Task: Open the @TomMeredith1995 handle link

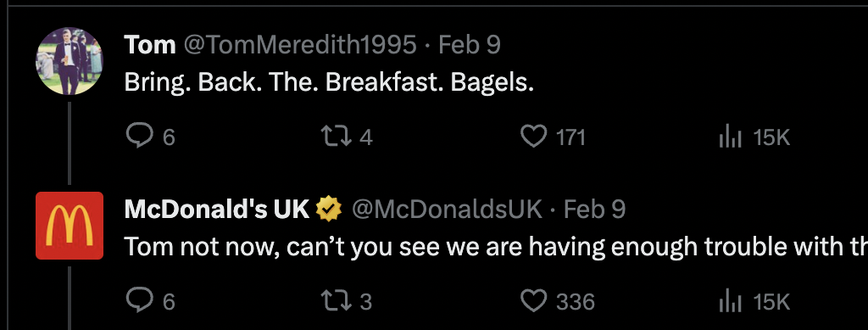Action: point(299,45)
